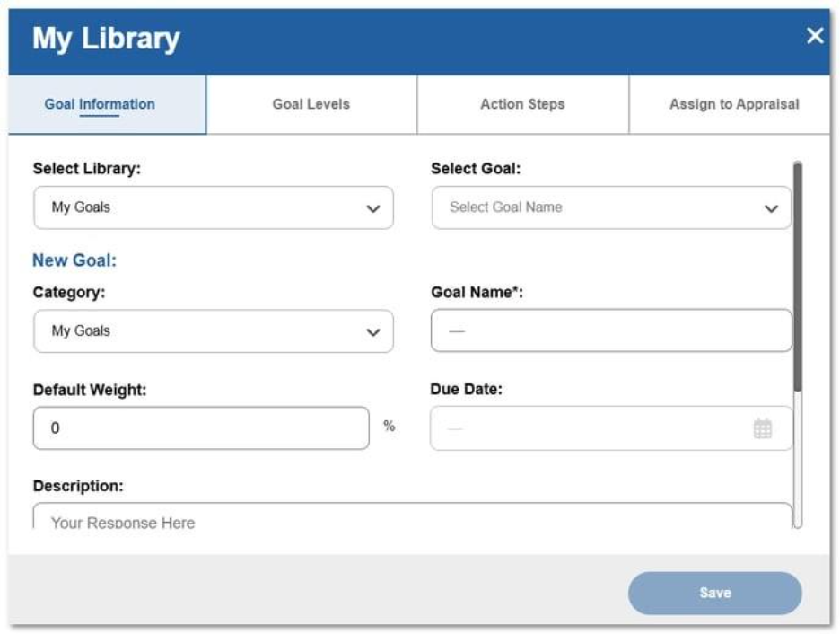Viewport: 840px width, 634px height.
Task: Switch to the Goal Information tab
Action: [x=107, y=104]
